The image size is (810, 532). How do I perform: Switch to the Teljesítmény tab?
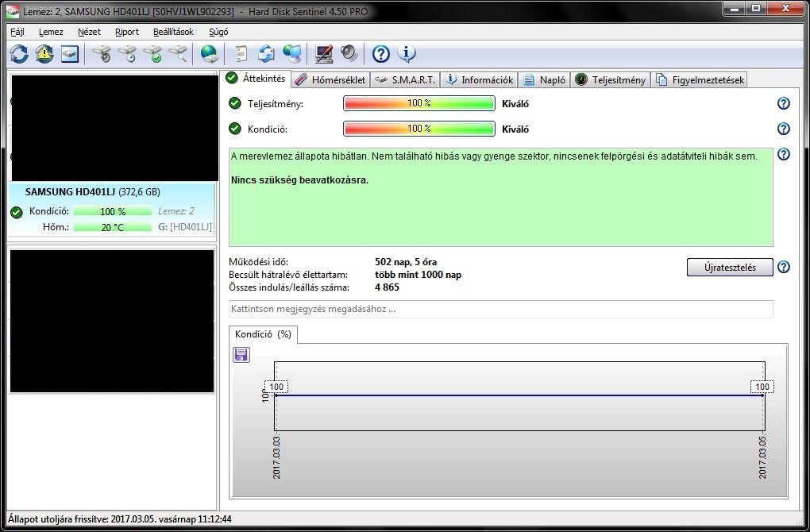(x=611, y=79)
